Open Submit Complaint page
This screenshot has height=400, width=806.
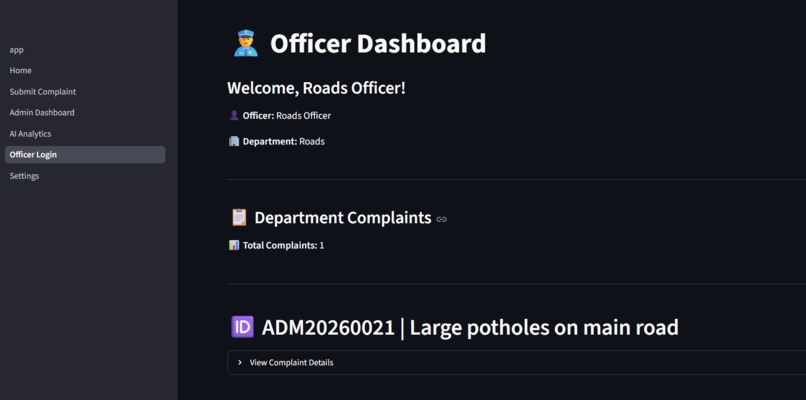pos(43,92)
